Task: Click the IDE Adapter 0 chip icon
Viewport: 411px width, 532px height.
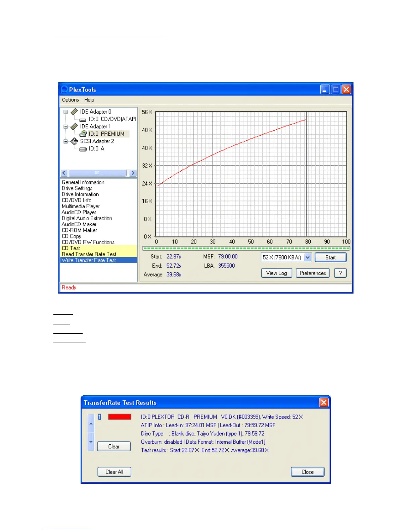Action: coord(74,112)
